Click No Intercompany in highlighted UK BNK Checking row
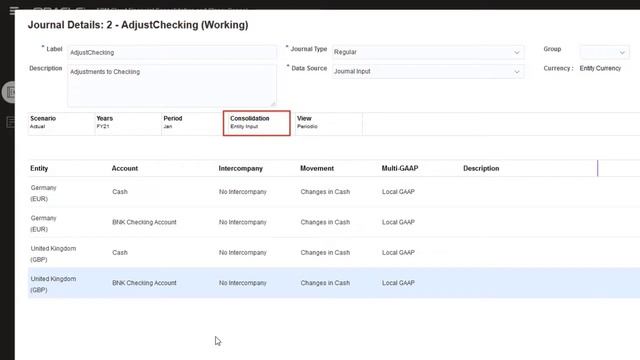The height and width of the screenshot is (360, 640). coord(243,283)
